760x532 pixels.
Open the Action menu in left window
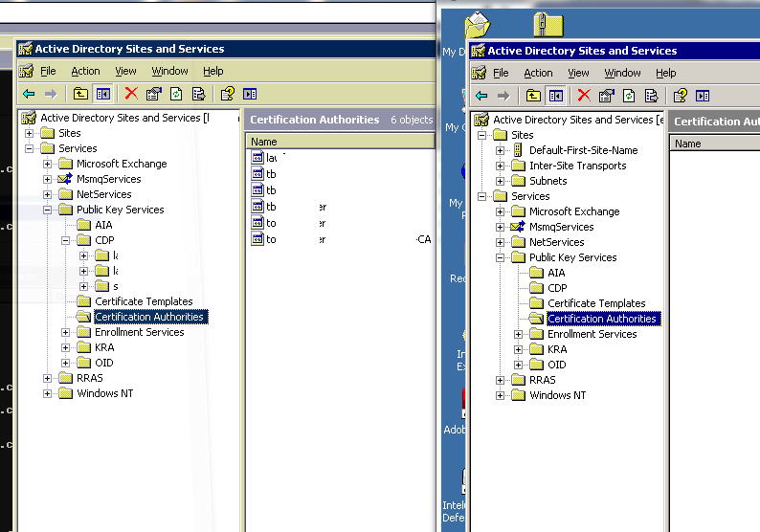coord(85,71)
